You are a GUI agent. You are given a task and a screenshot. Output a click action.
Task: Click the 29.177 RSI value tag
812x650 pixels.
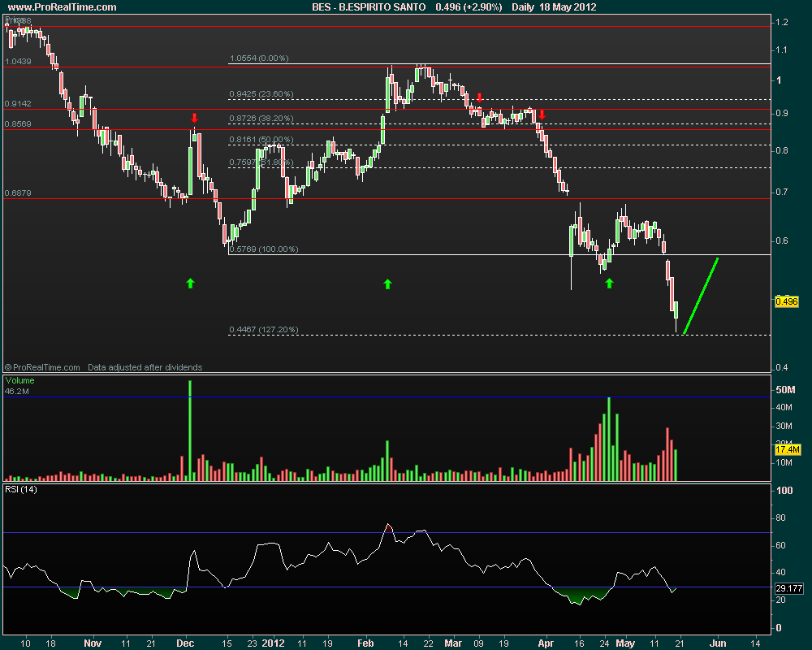click(x=788, y=587)
